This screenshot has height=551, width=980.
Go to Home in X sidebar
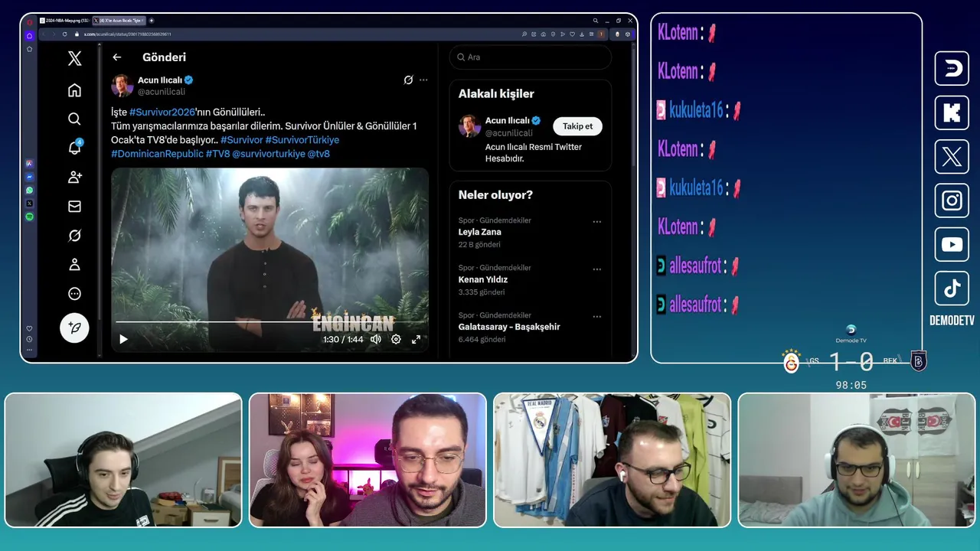[x=74, y=90]
